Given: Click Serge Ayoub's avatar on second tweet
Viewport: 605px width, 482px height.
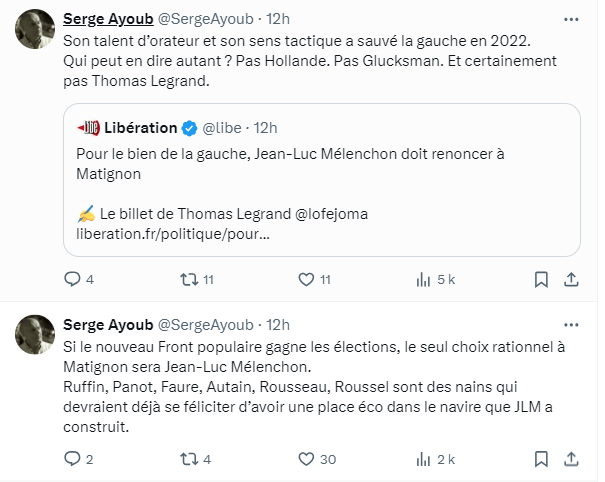Looking at the screenshot, I should (35, 335).
